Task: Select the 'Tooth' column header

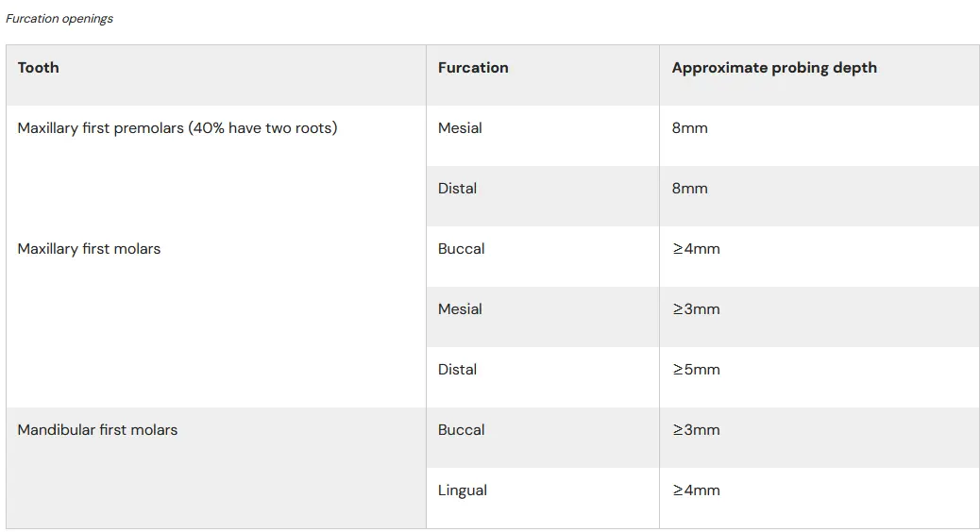Action: (x=216, y=75)
